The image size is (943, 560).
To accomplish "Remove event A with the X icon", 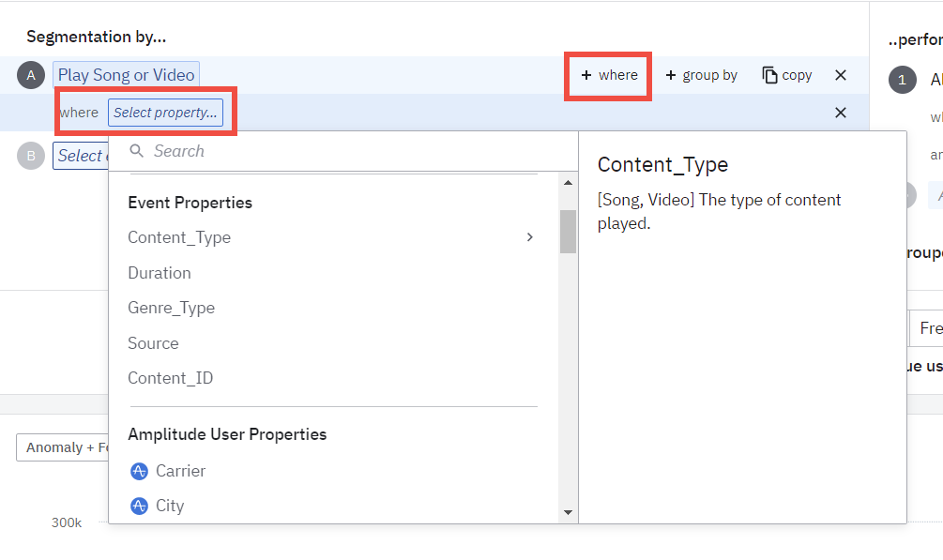I will (x=841, y=75).
